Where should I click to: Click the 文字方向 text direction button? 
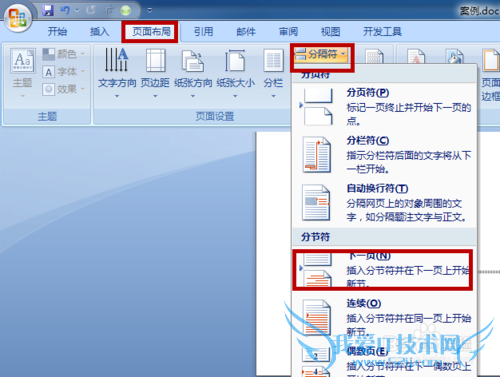click(117, 73)
